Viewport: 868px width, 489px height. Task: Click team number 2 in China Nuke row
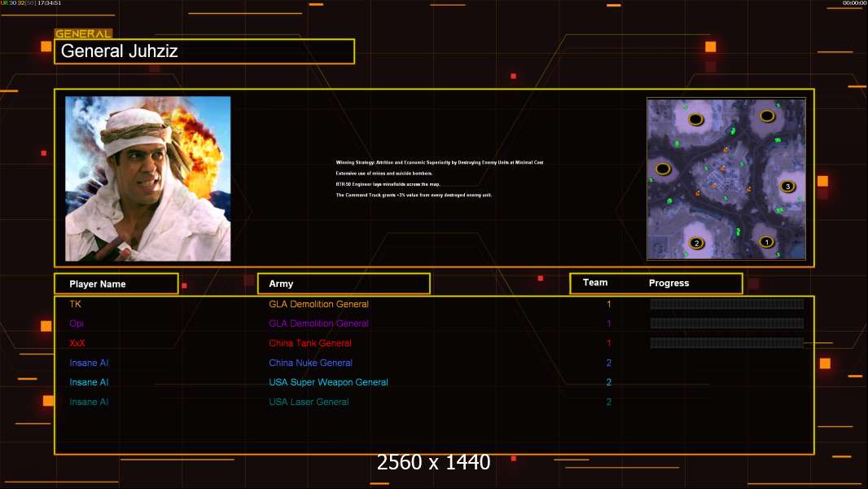[609, 363]
